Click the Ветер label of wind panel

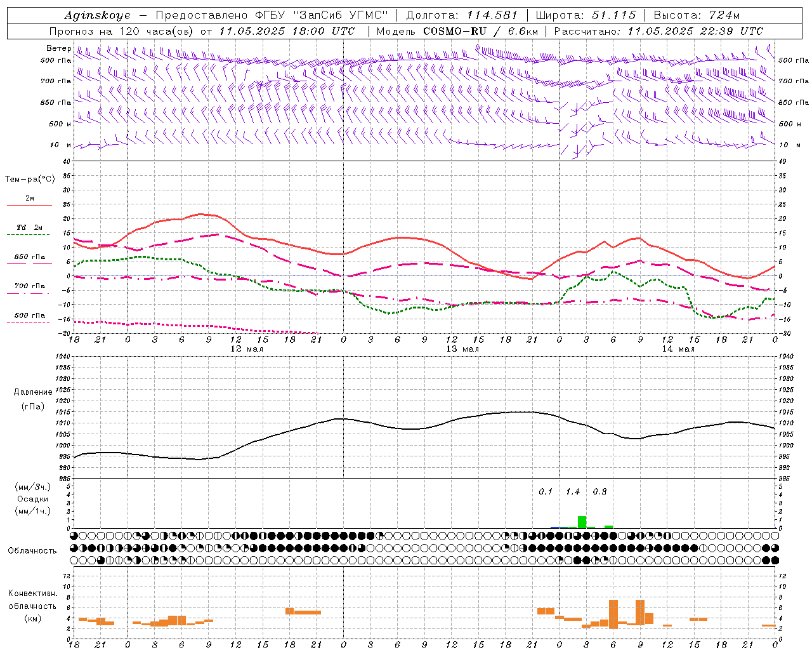[x=58, y=48]
